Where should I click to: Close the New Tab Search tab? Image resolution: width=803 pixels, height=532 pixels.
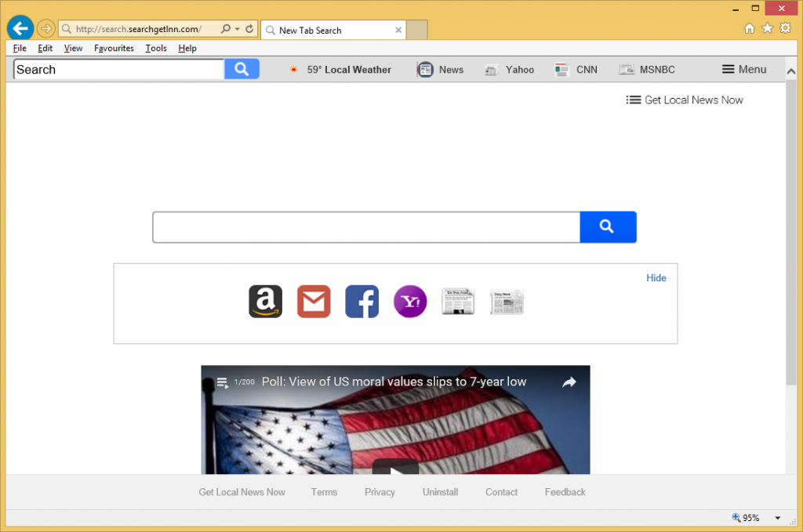398,31
